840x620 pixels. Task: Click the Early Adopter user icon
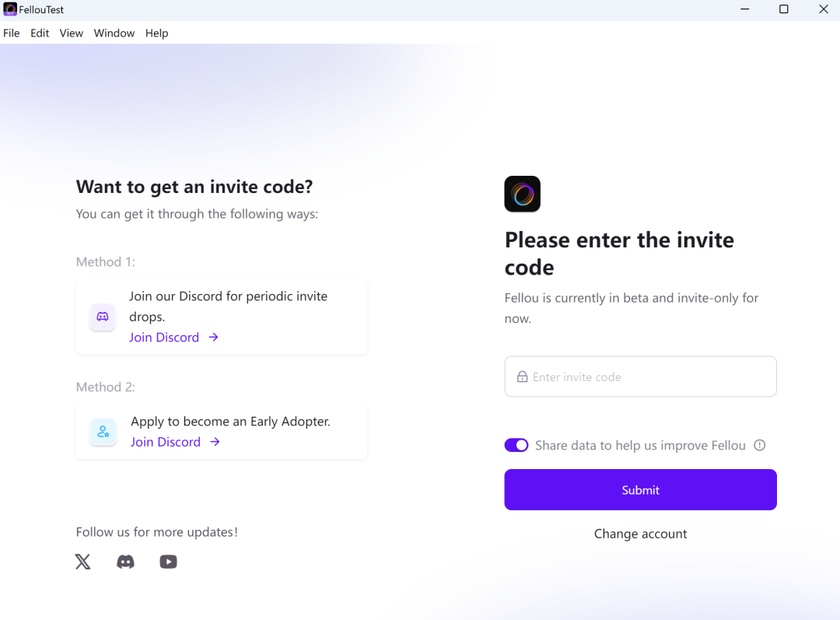click(x=103, y=432)
